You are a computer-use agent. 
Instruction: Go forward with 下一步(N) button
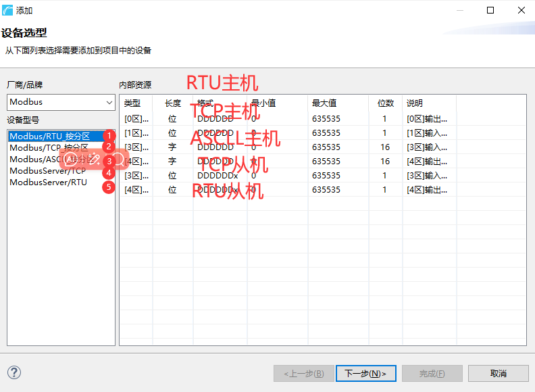tap(365, 374)
